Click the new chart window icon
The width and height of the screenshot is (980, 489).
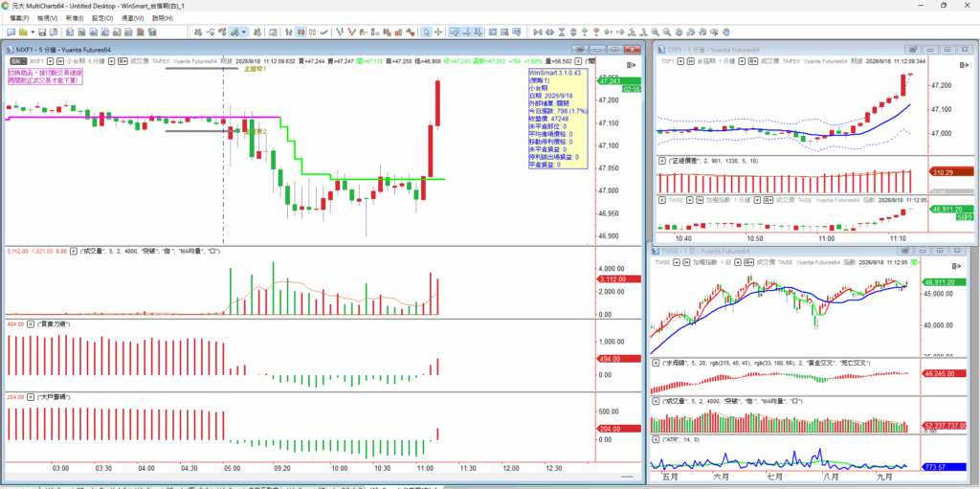tap(11, 32)
